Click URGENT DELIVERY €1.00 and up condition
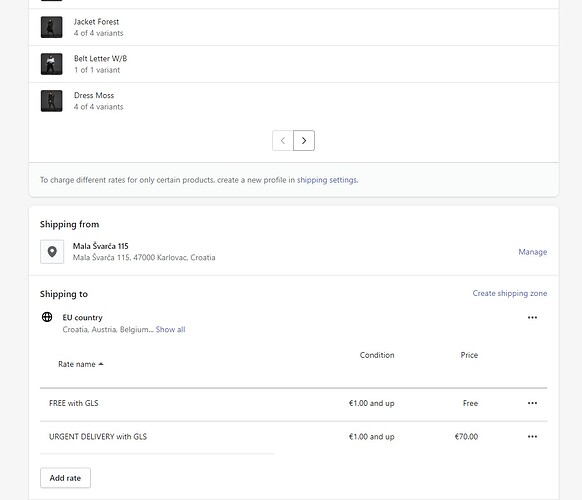The height and width of the screenshot is (500, 582). tap(372, 437)
